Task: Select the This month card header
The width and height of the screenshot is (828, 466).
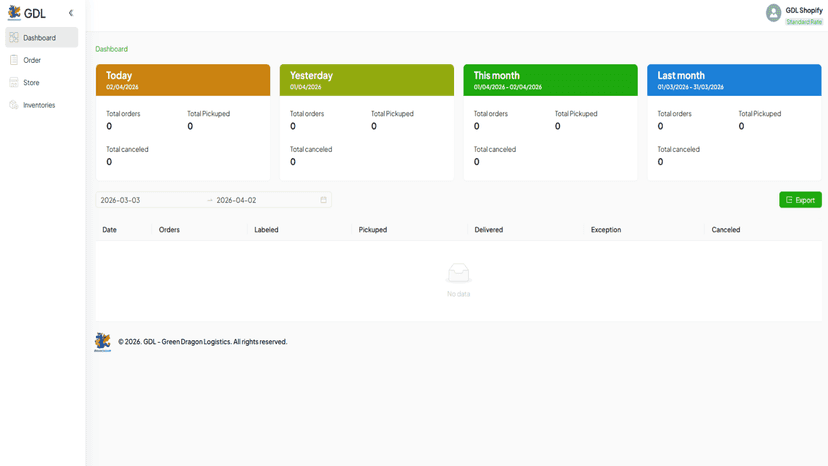Action: tap(550, 80)
